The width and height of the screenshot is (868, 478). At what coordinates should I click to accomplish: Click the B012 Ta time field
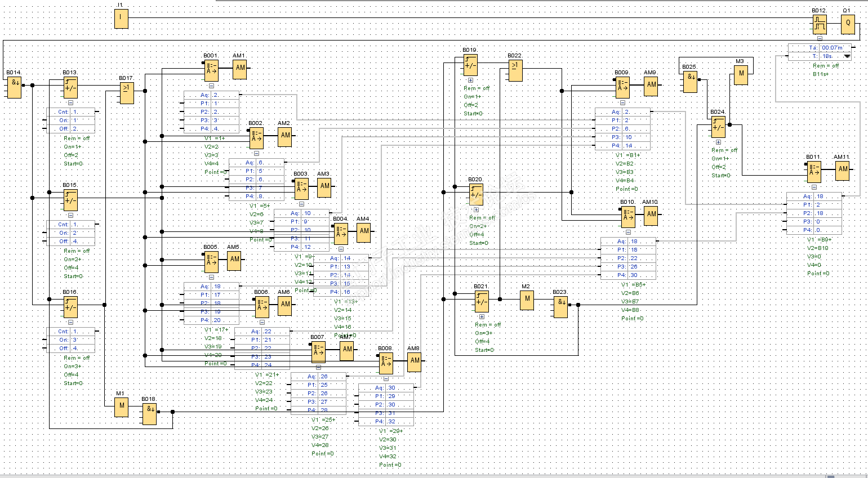point(835,48)
